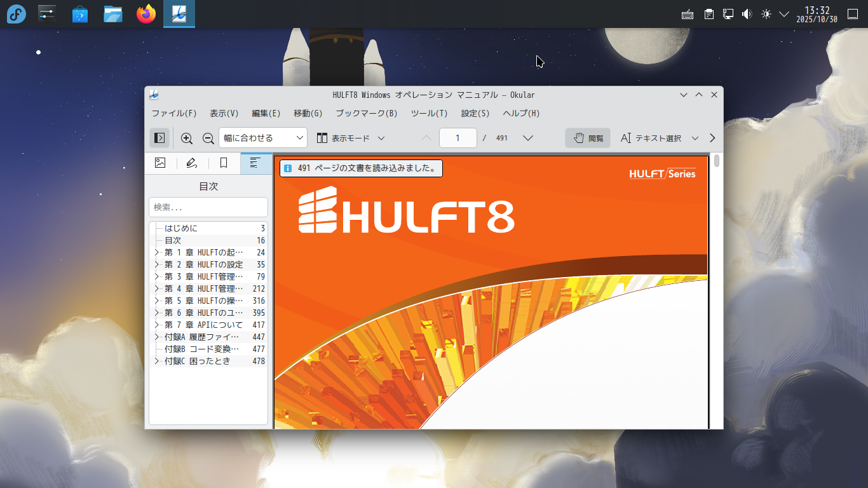Image resolution: width=868 pixels, height=488 pixels.
Task: Open the ツール(T) menu
Action: pos(430,114)
